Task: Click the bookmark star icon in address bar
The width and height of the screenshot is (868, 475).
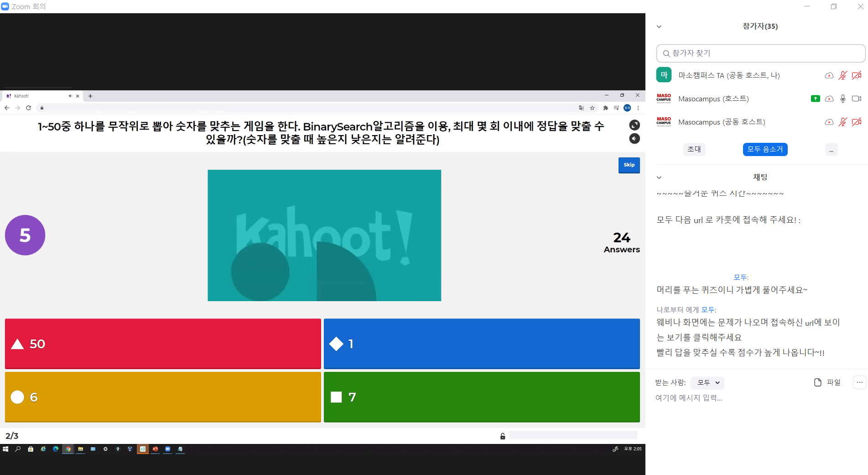Action: tap(592, 108)
